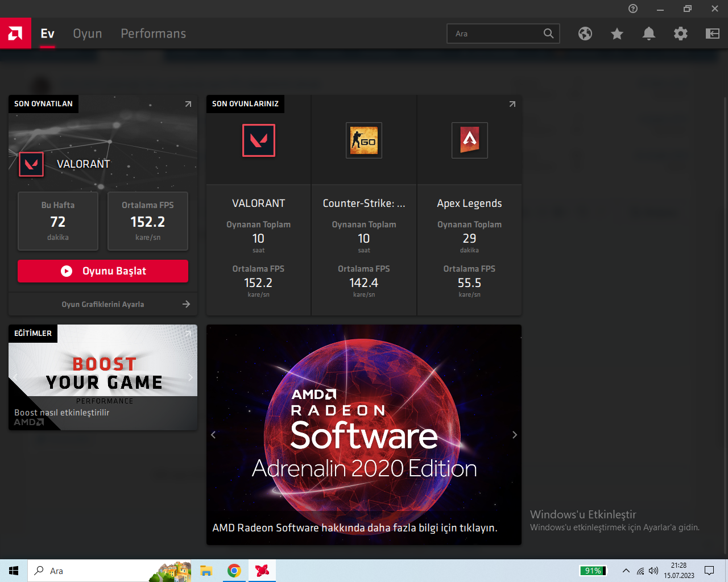Image resolution: width=728 pixels, height=582 pixels.
Task: Open Oyun Grafiklerini Ayarla link
Action: pos(103,304)
